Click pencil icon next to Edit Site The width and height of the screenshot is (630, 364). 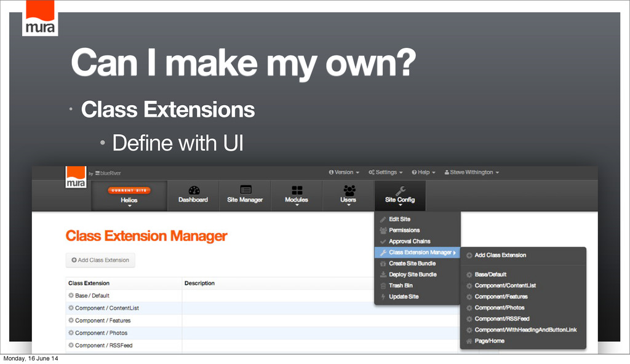click(383, 220)
